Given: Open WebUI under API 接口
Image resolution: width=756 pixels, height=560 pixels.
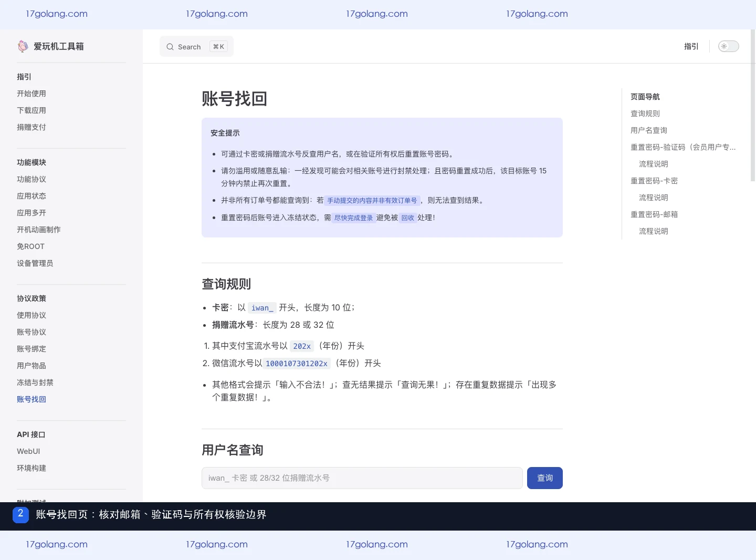Looking at the screenshot, I should 28,451.
